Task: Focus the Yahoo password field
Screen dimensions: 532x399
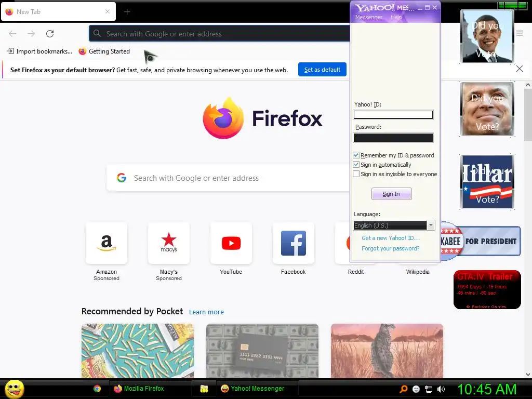Action: 393,137
